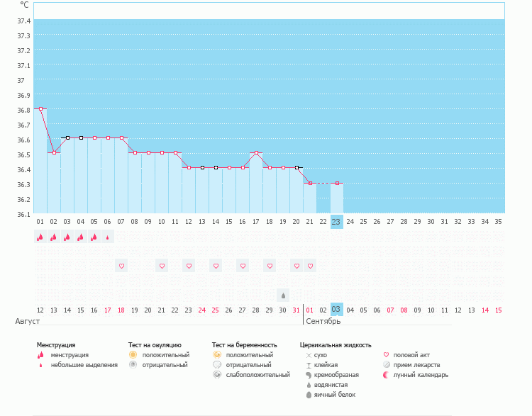Click the light discharge icon on cycle day 06
The image size is (532, 416).
click(108, 237)
